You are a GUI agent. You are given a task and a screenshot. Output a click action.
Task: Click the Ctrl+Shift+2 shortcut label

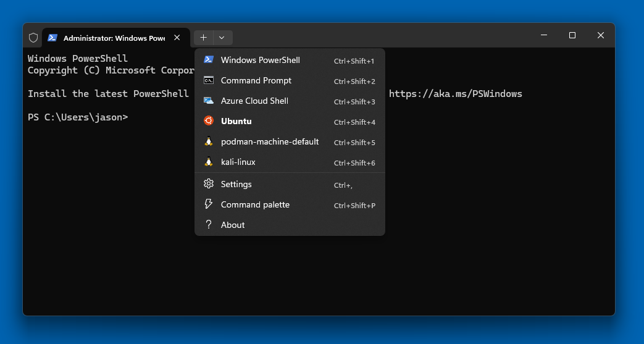354,82
